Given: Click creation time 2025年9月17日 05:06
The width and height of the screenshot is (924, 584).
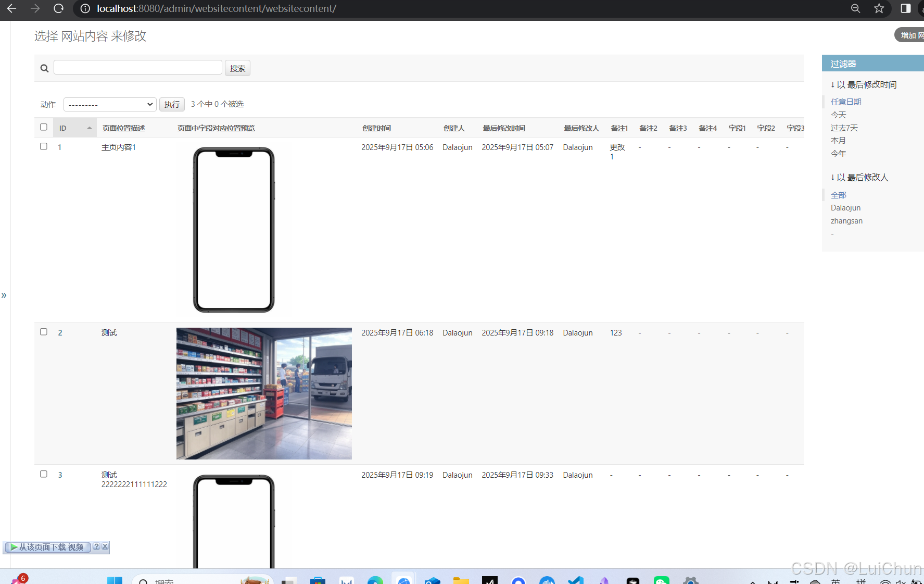Looking at the screenshot, I should click(397, 147).
